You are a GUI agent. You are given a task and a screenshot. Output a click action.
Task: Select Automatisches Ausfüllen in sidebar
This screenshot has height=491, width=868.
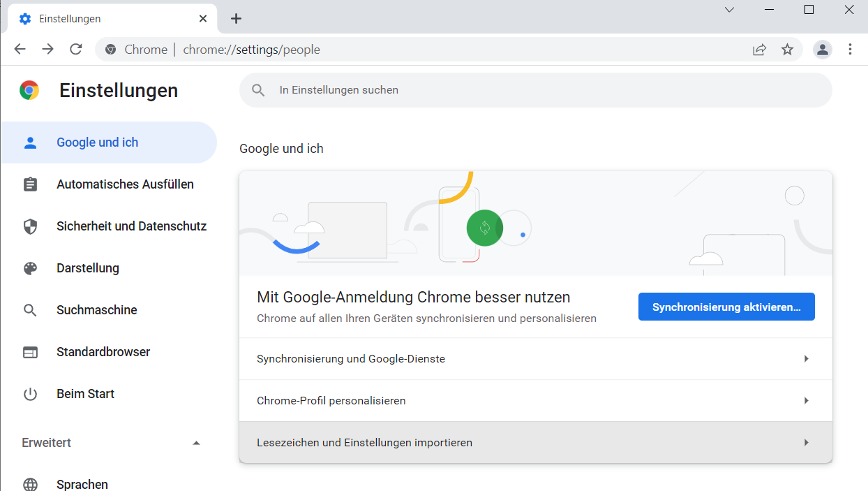pyautogui.click(x=125, y=184)
